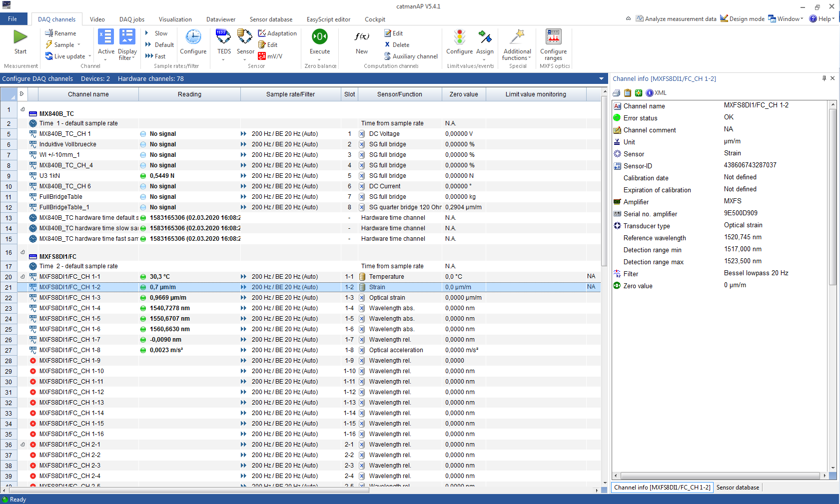Open Additional functions wand icon
The width and height of the screenshot is (840, 504).
click(x=517, y=37)
